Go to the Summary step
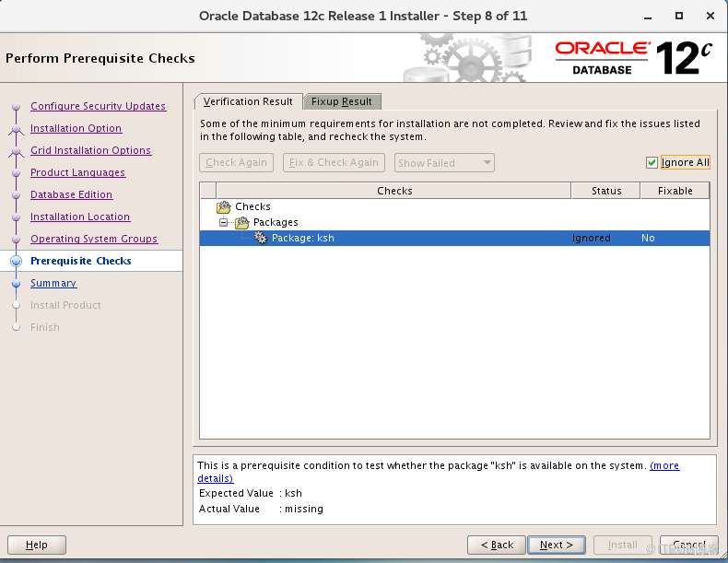The width and height of the screenshot is (728, 563). pyautogui.click(x=53, y=283)
